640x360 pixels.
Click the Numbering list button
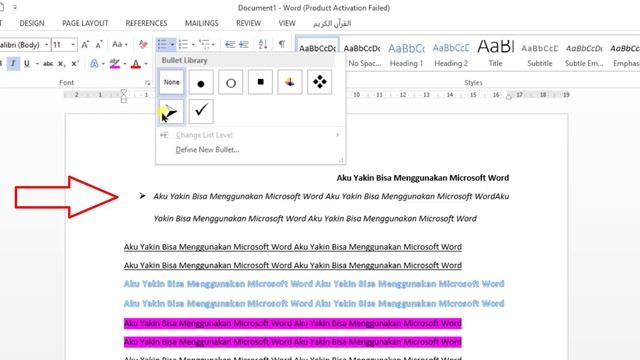(183, 44)
